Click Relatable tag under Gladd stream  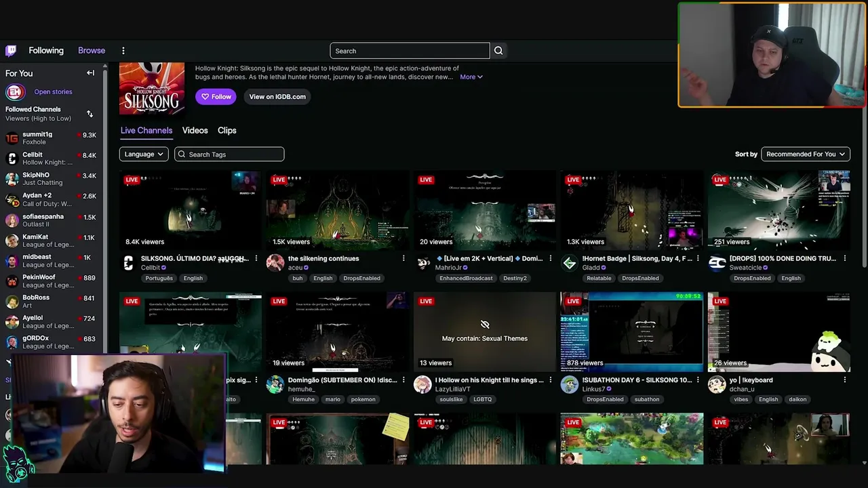599,279
